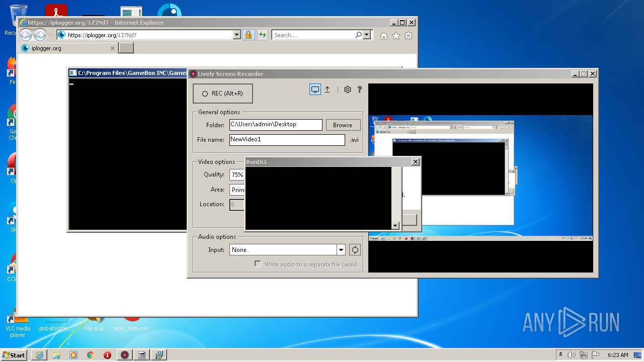The image size is (644, 362).
Task: Open Action Center flag tray icon
Action: click(595, 355)
